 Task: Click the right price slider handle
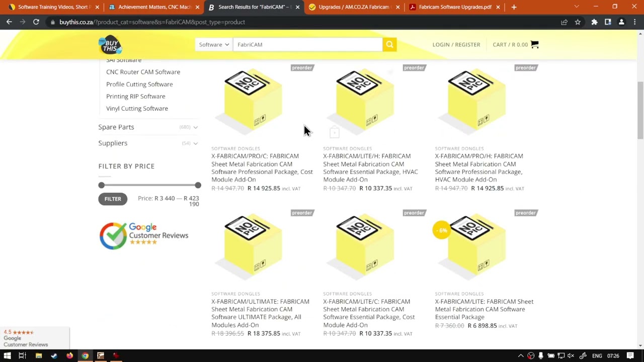198,186
